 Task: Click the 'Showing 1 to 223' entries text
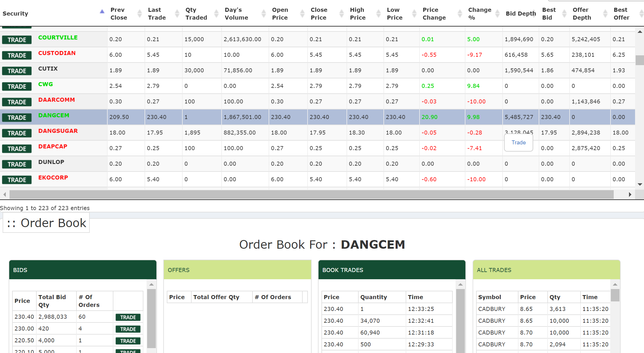[x=45, y=208]
